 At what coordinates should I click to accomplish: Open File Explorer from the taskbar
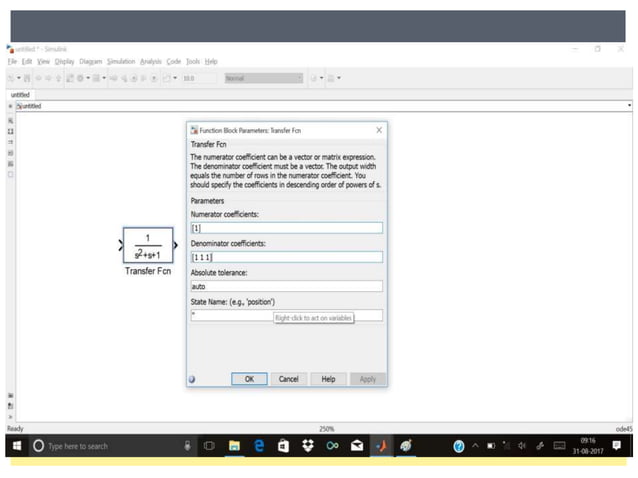click(234, 446)
